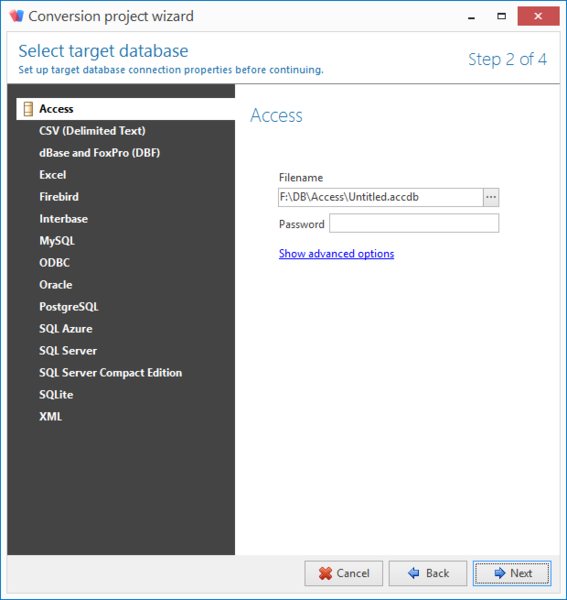Screen dimensions: 567x600
Task: Pick Firebird as target database
Action: [x=59, y=197]
